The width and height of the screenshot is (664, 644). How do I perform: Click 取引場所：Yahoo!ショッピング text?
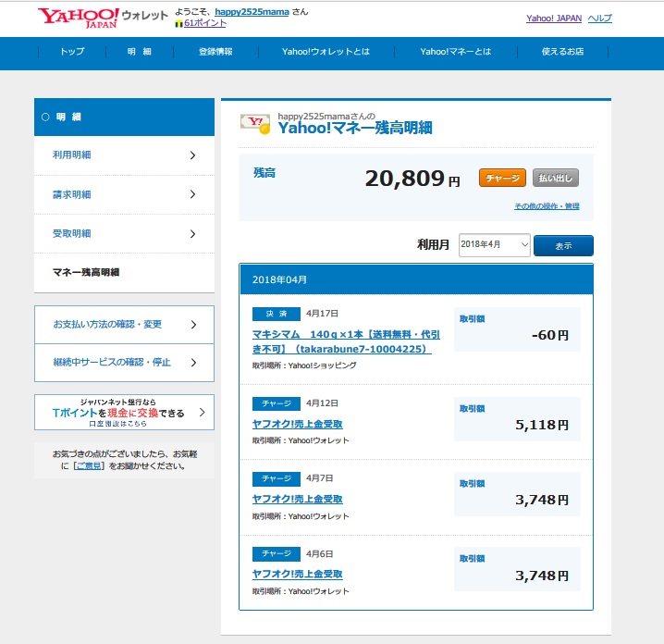(x=304, y=365)
